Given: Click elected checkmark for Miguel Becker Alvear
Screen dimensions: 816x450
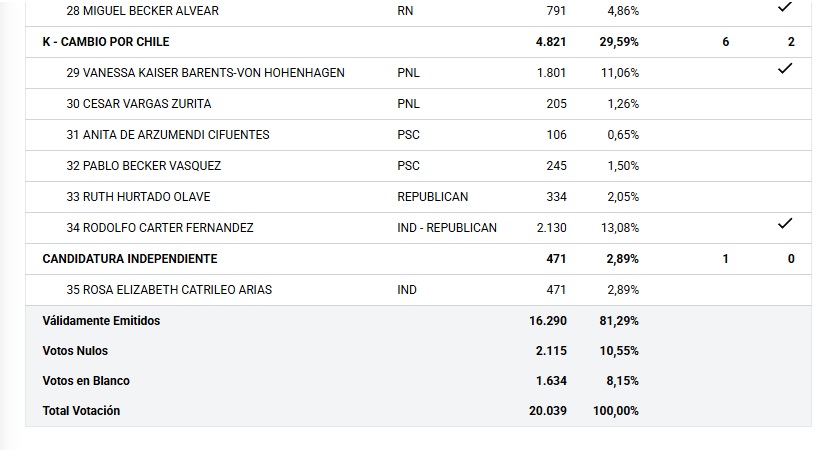Looking at the screenshot, I should point(785,8).
